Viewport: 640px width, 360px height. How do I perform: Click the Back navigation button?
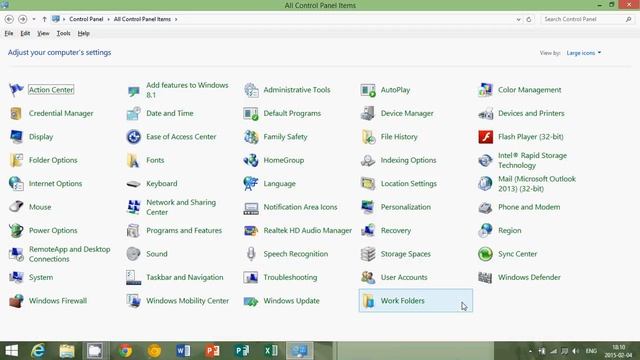(9, 19)
